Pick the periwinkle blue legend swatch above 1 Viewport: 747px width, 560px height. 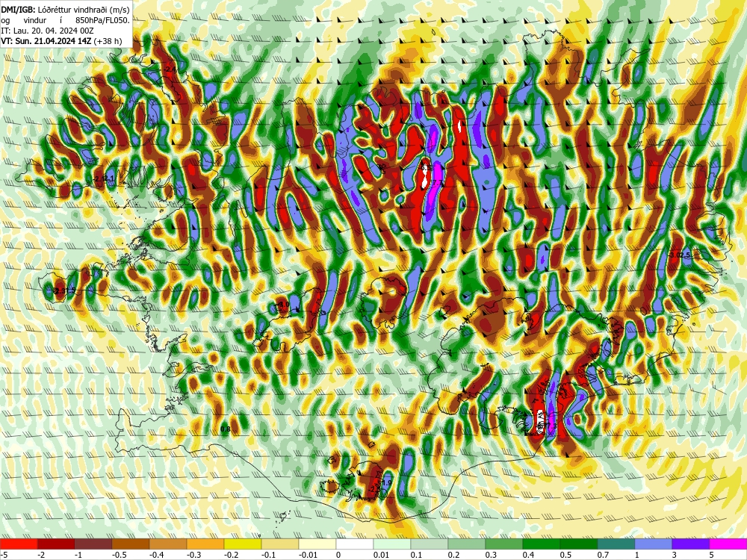tap(654, 544)
